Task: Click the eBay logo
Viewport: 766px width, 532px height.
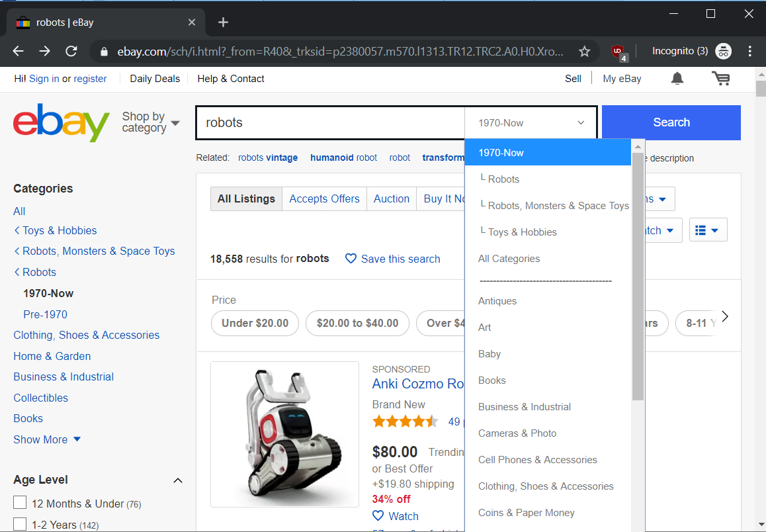Action: [x=61, y=122]
